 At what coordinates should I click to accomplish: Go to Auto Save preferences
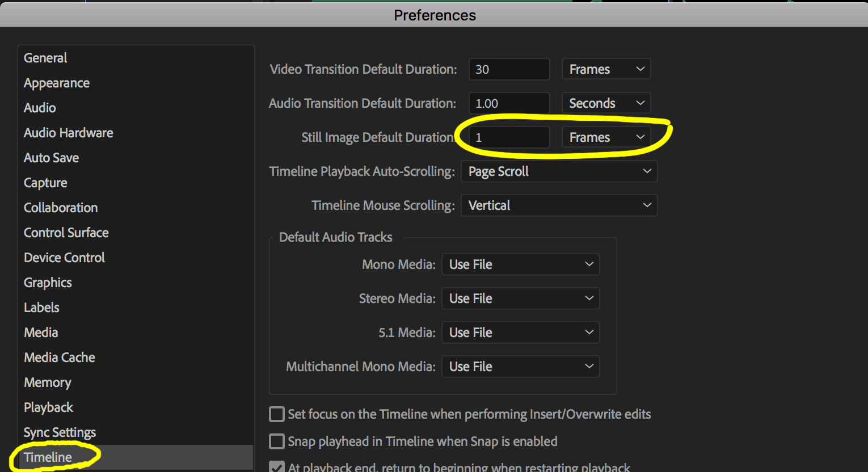point(52,158)
